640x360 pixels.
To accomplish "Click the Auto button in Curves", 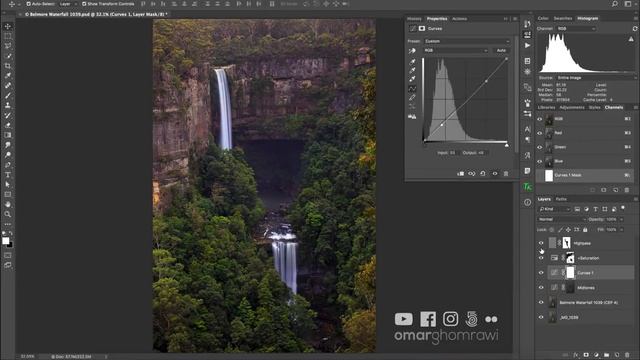I will (x=501, y=50).
